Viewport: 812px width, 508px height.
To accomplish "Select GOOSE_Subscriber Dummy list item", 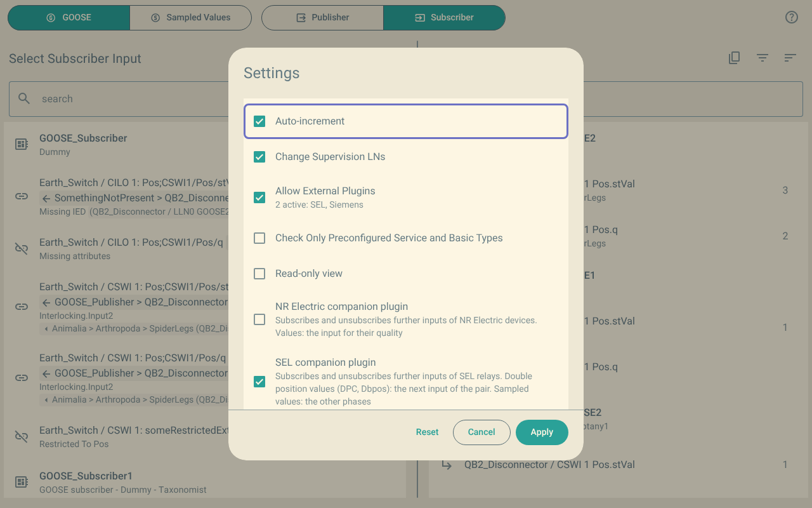I will coord(205,145).
